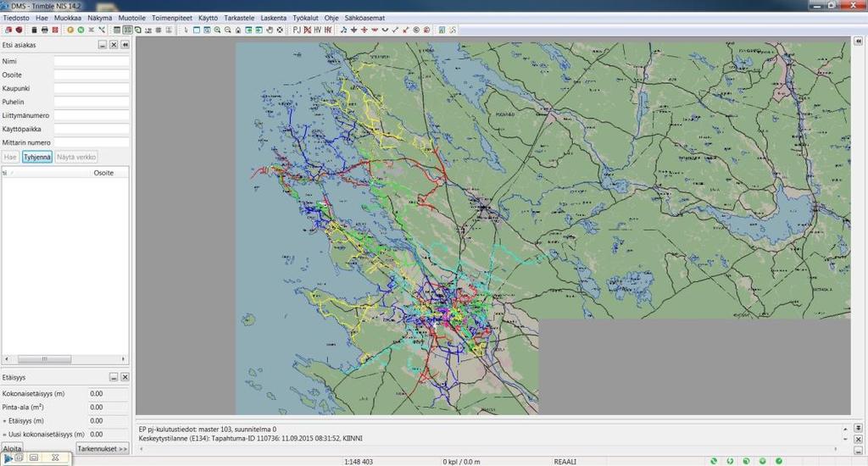Click the Kaupunki input field
868x466 pixels.
[x=92, y=89]
